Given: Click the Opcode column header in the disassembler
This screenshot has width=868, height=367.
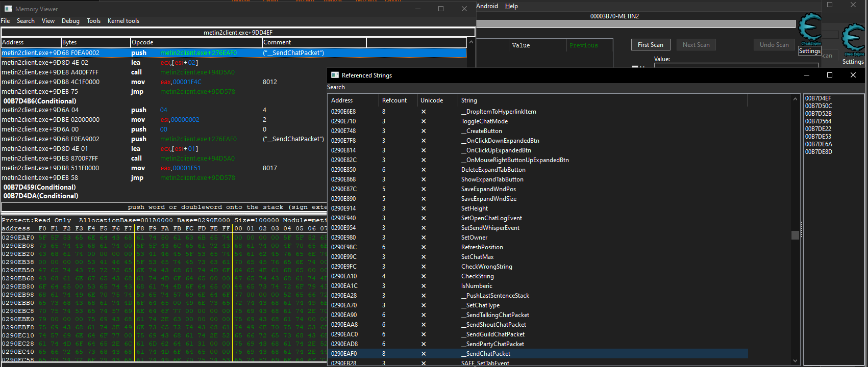Looking at the screenshot, I should (196, 42).
